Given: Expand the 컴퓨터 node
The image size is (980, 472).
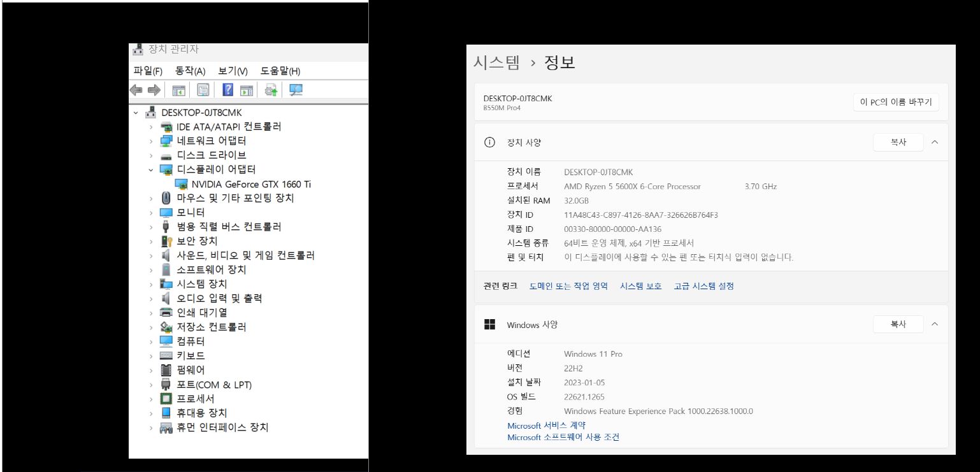Looking at the screenshot, I should pos(151,341).
